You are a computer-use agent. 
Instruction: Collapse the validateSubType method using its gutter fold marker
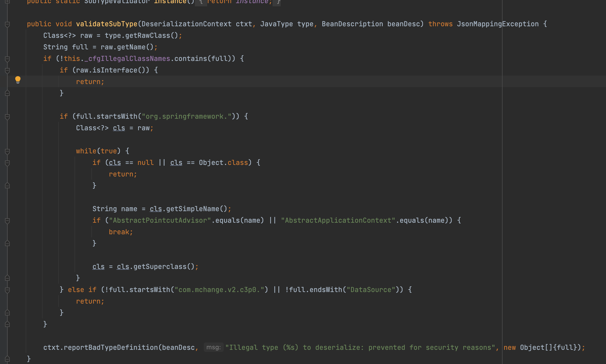(7, 24)
